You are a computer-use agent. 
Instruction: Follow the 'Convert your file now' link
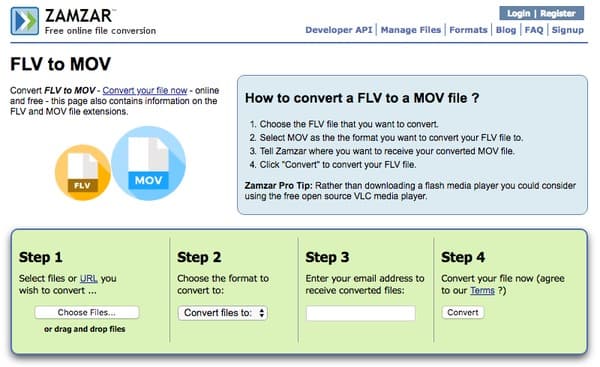(x=145, y=91)
